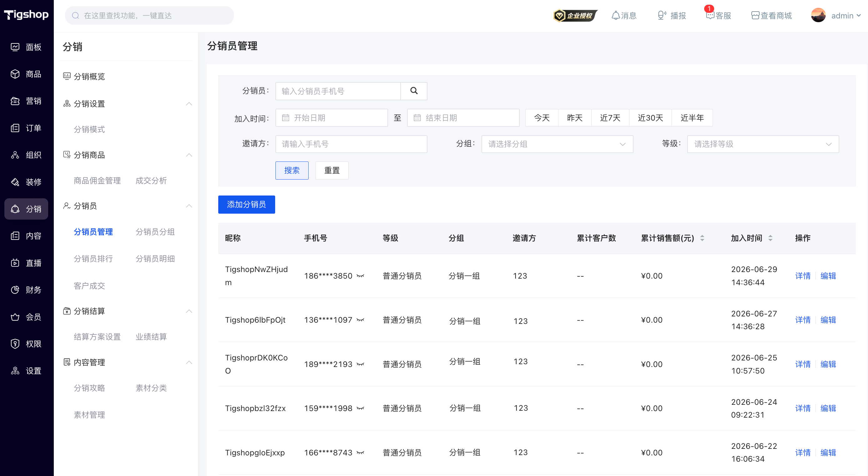Viewport: 868px width, 476px height.
Task: Sort by 累计销售额(元) column arrows
Action: click(x=702, y=238)
